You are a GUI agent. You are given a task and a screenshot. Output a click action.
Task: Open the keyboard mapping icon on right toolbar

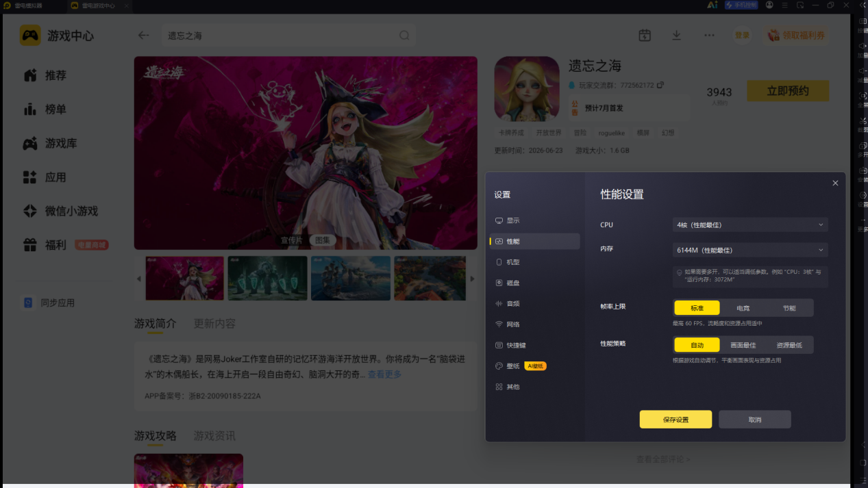[x=863, y=21]
